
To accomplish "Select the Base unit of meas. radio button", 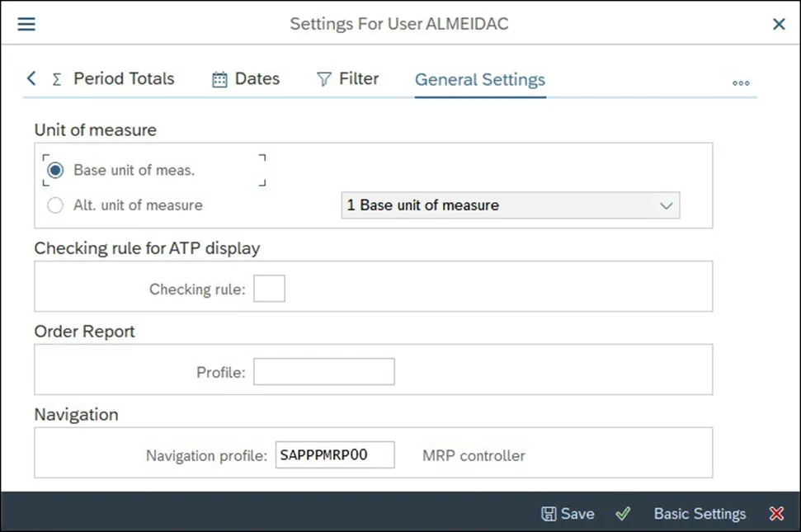I will coord(55,171).
